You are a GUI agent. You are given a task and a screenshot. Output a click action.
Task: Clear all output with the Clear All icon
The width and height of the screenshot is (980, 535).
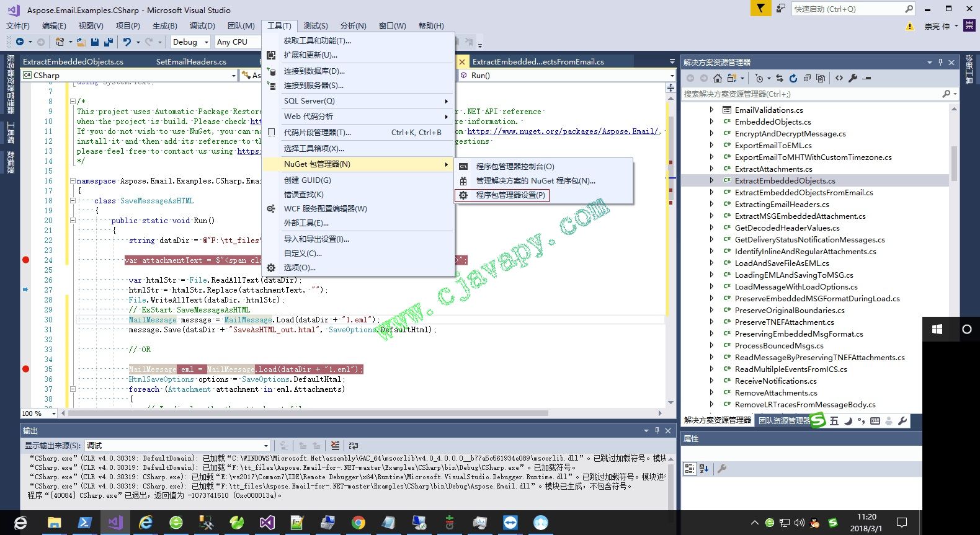coord(335,446)
